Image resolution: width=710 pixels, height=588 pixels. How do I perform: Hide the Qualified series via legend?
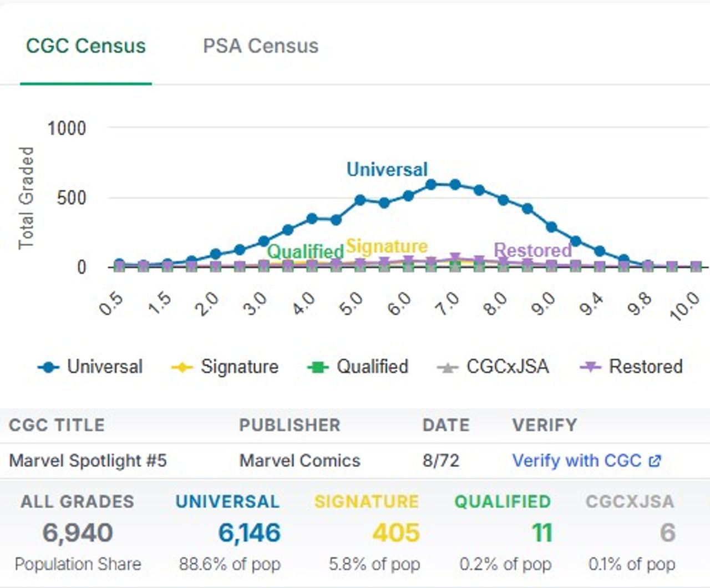(x=372, y=367)
